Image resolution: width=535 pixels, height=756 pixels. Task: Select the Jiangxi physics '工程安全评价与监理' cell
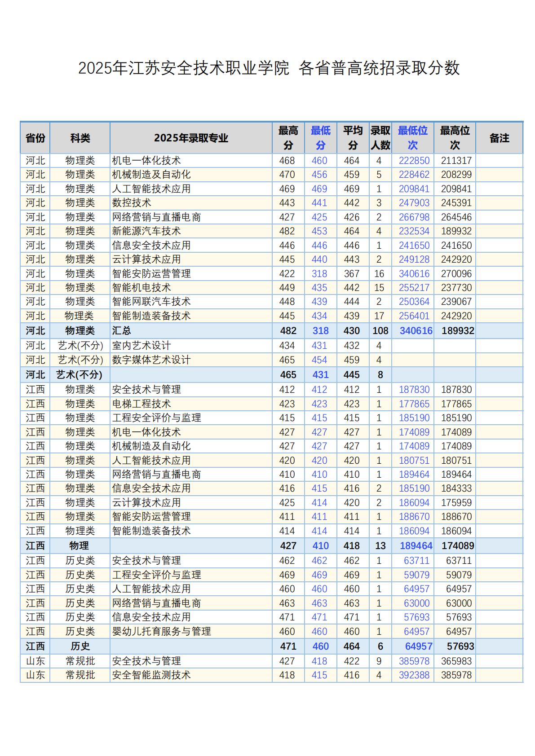(191, 418)
